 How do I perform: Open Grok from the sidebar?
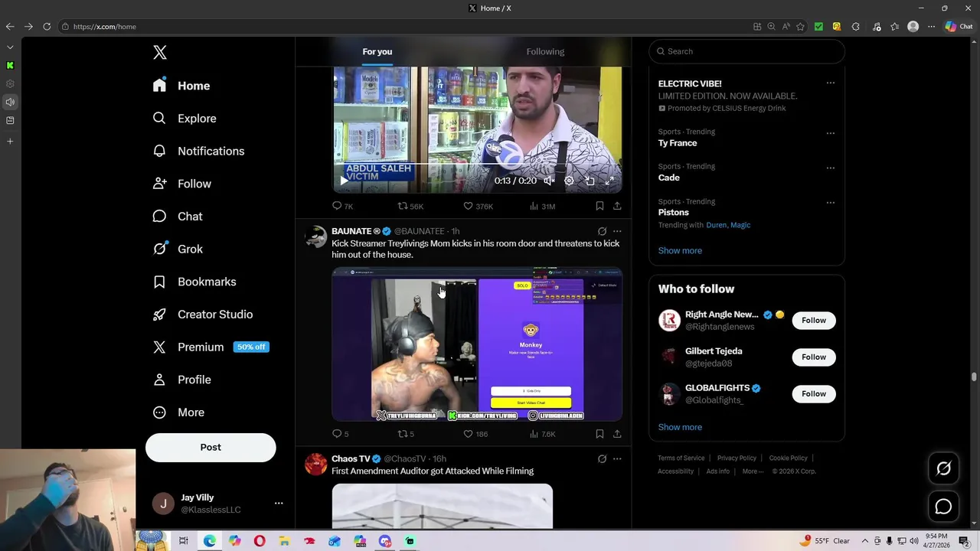coord(178,249)
